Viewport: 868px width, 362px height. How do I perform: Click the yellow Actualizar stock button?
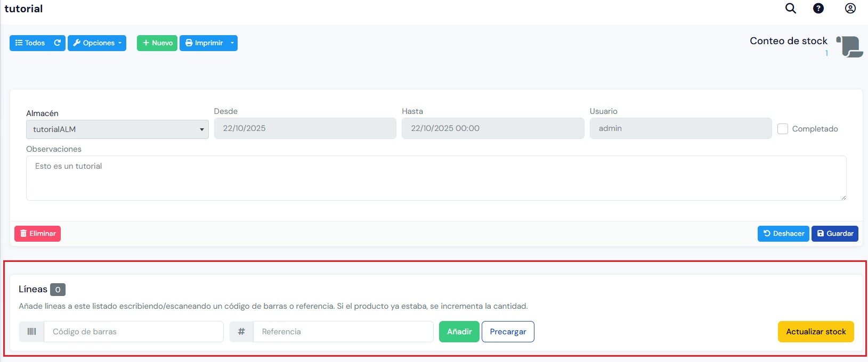pos(816,332)
